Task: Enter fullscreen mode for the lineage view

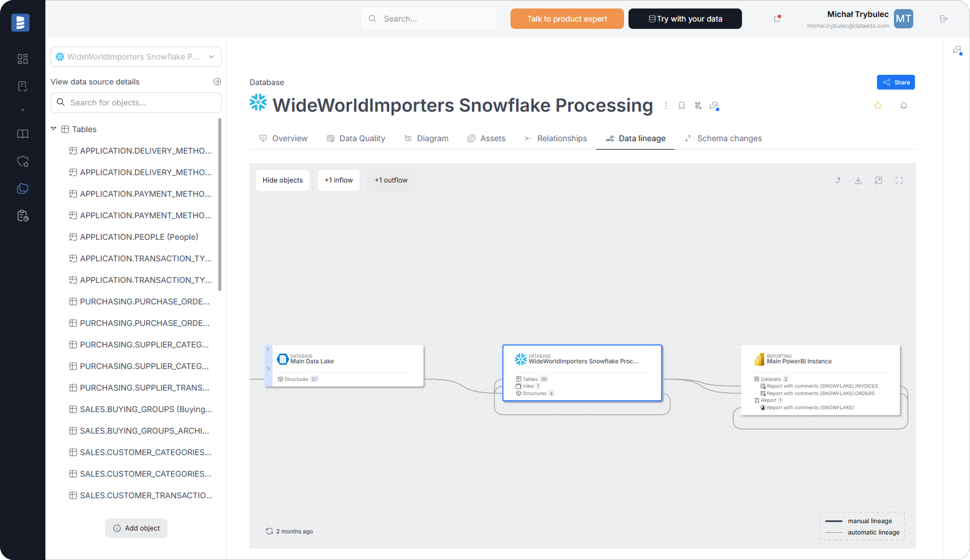Action: click(x=899, y=180)
